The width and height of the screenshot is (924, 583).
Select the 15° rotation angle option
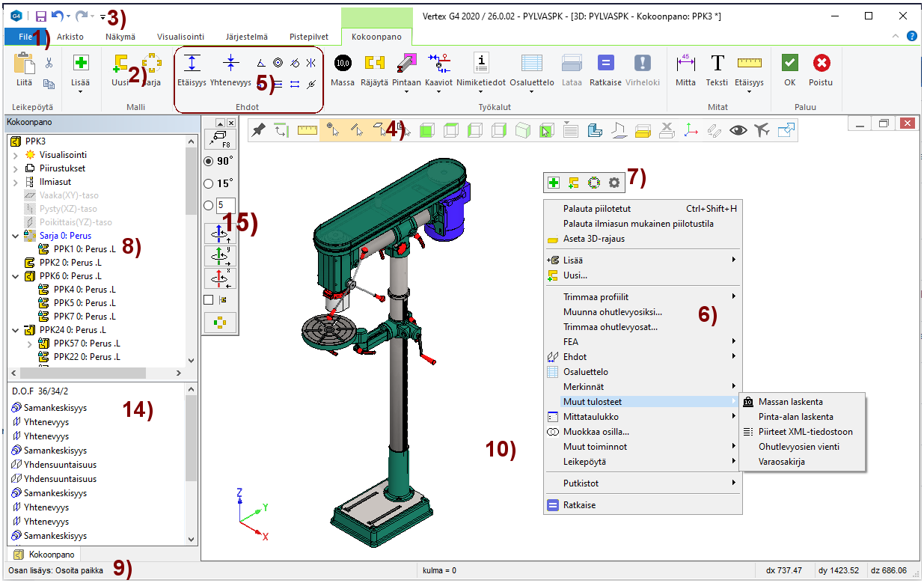[x=209, y=183]
